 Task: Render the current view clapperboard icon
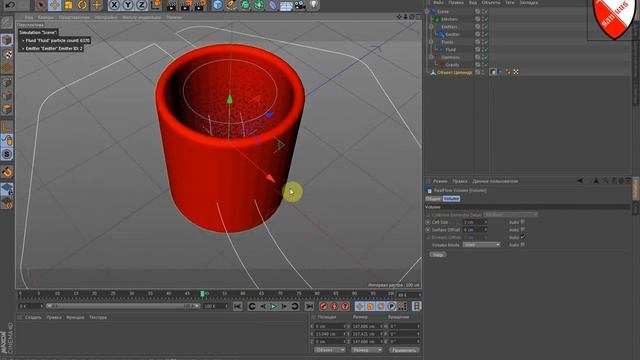point(172,5)
